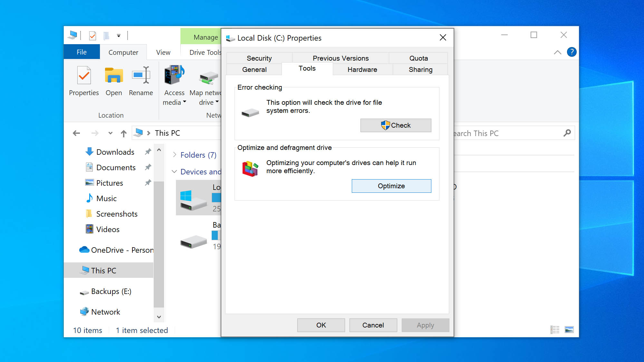
Task: Collapse the Devices and drives group
Action: pyautogui.click(x=174, y=171)
